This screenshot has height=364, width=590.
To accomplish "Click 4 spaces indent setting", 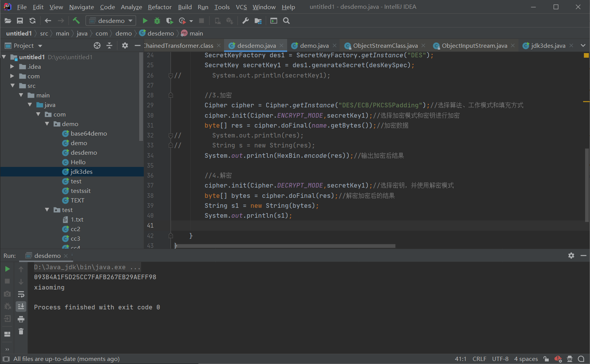I will click(526, 359).
